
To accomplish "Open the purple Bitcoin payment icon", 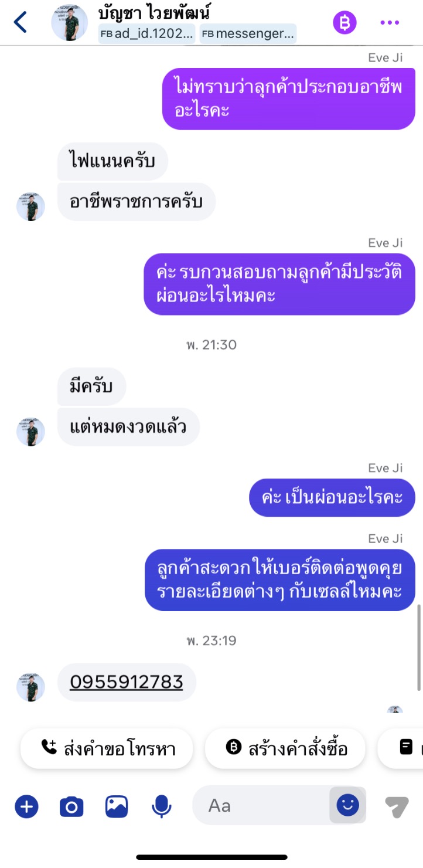I will point(344,22).
